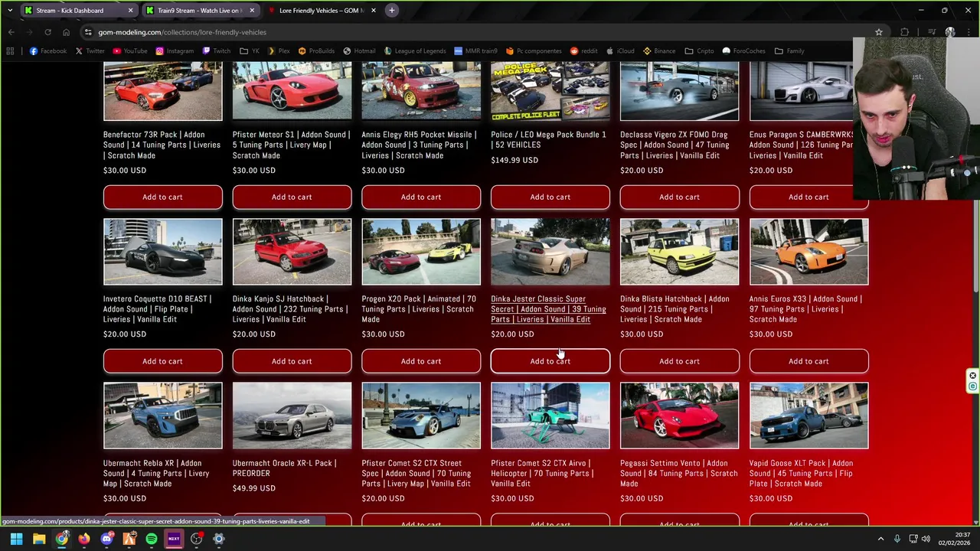Screen dimensions: 980x551
Task: Add Dinka Kanjo SJ Hatchback to cart
Action: coord(292,361)
